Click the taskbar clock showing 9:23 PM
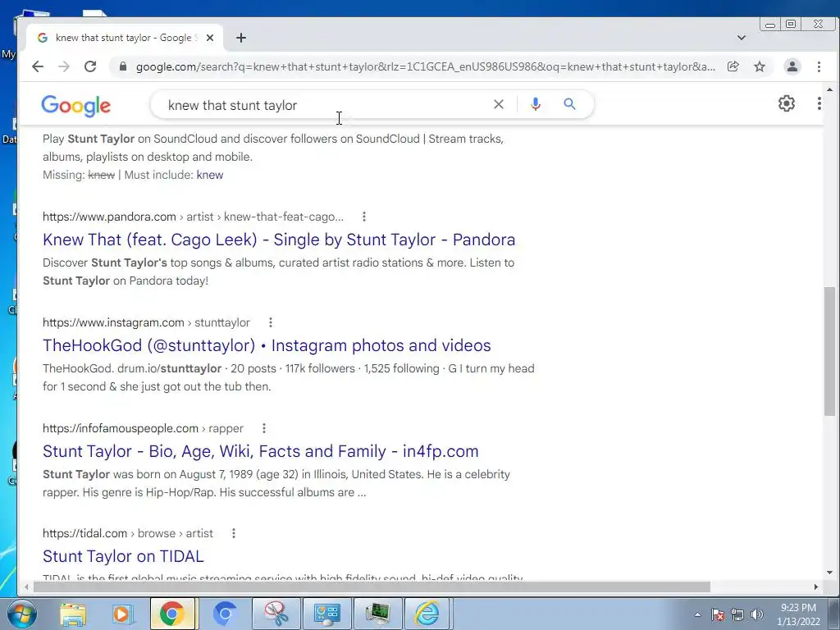 [x=798, y=614]
